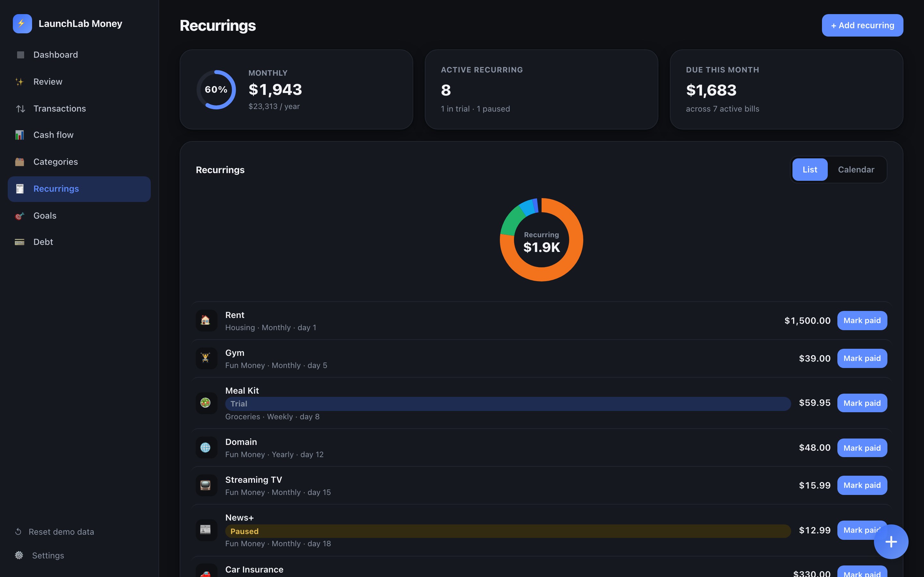Switch to Calendar view
Screen dimensions: 924x577
coord(856,170)
